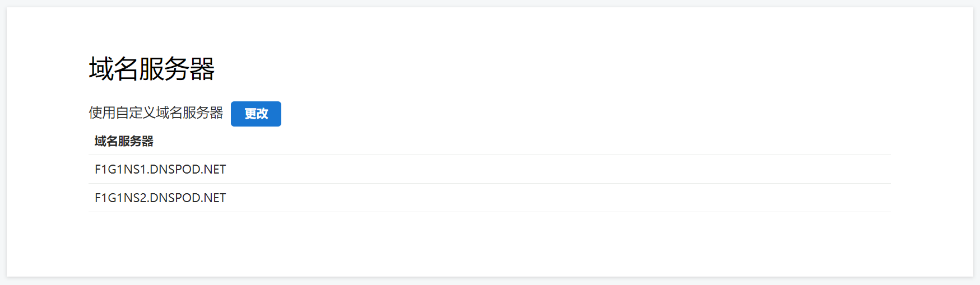The image size is (980, 285).
Task: Click the F1G1NS1.DNSPOD.NET text
Action: click(x=160, y=169)
